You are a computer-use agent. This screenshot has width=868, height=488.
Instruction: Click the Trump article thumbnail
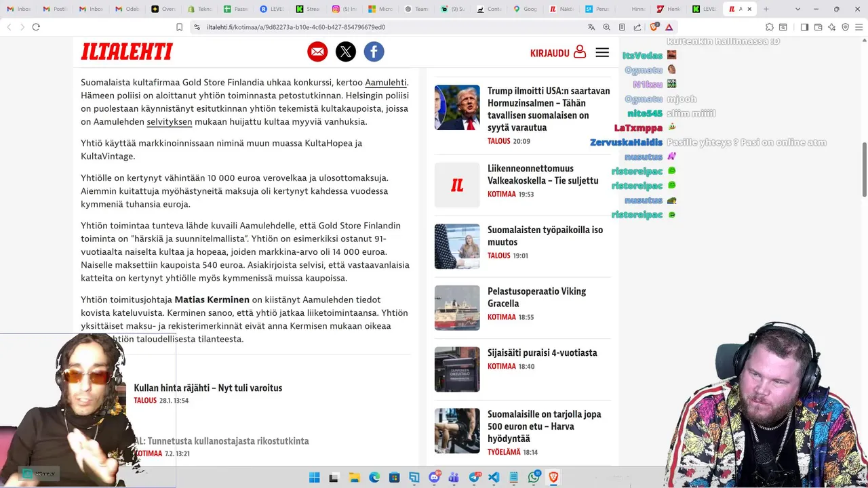pos(457,107)
